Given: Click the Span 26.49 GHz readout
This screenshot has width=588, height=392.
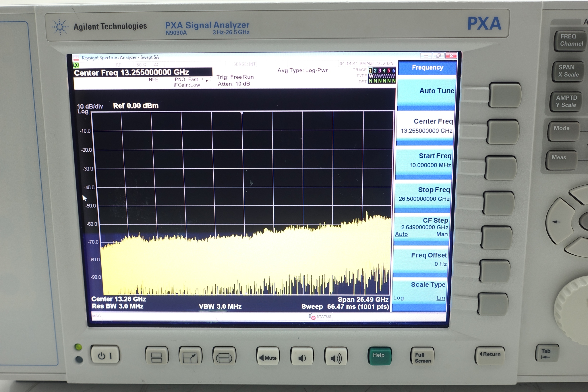Looking at the screenshot, I should (363, 300).
